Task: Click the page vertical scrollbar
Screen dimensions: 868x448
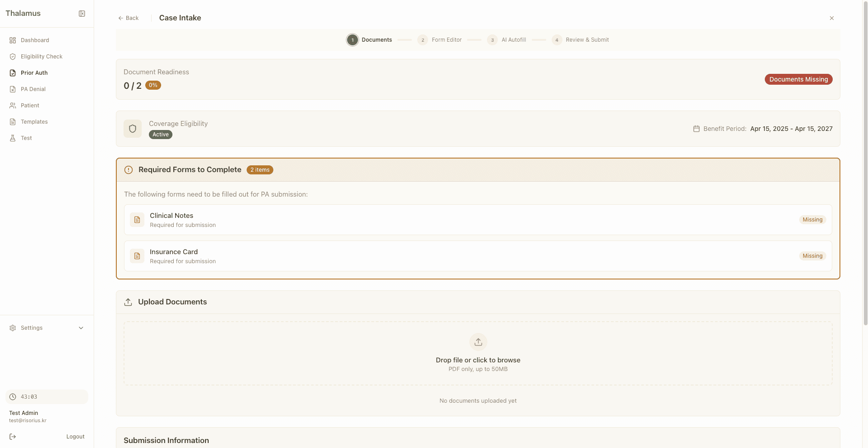Action: point(865,163)
